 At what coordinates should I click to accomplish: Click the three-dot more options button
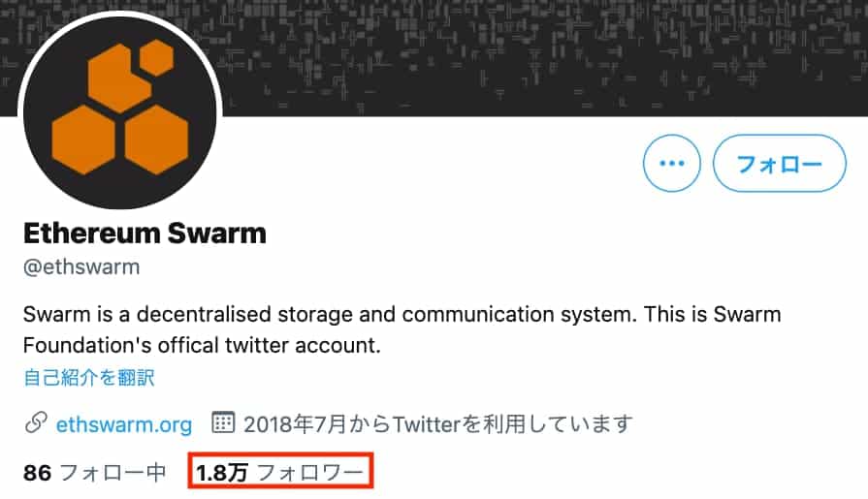pos(671,163)
